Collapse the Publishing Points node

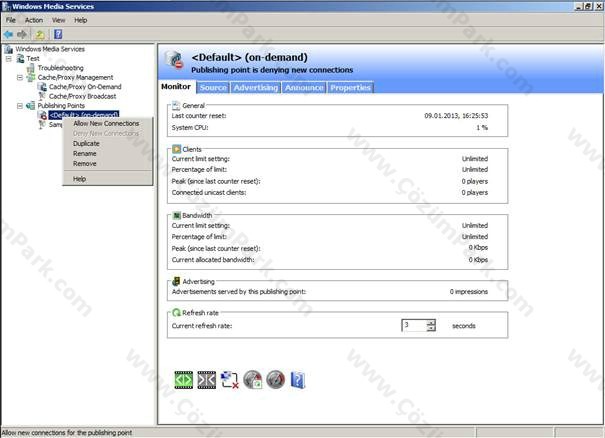20,106
